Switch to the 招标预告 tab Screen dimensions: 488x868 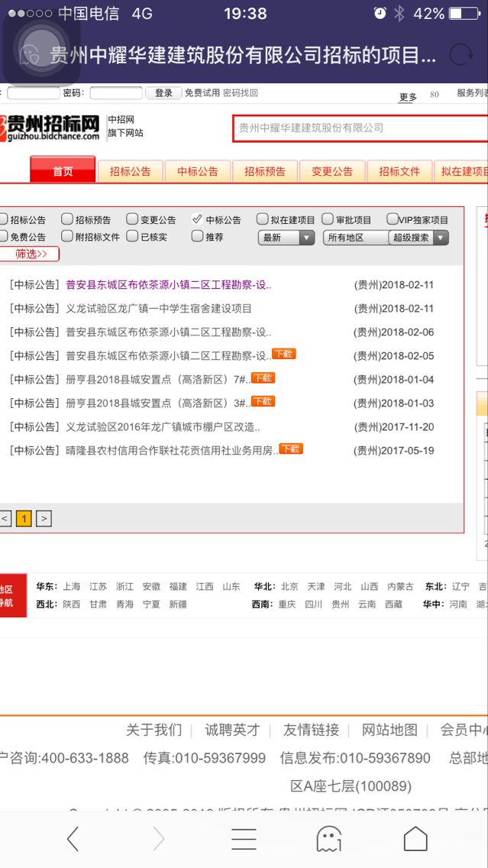click(x=265, y=171)
